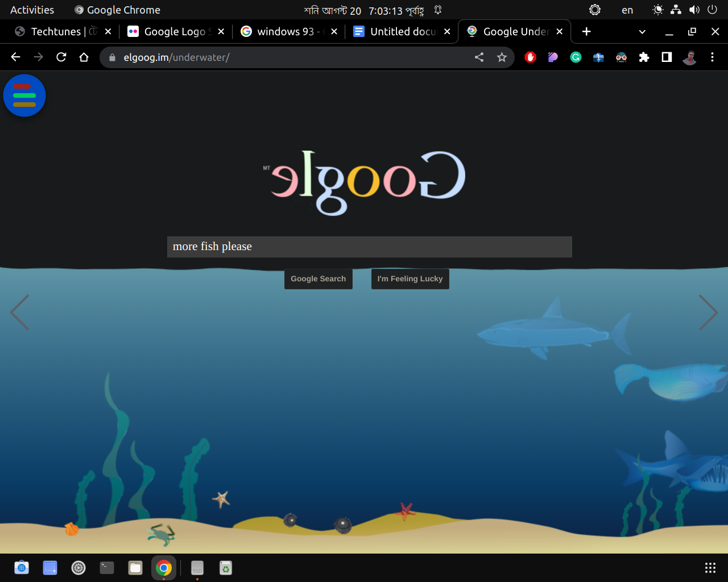The height and width of the screenshot is (582, 728).
Task: Open a new tab with the plus button
Action: (x=586, y=31)
